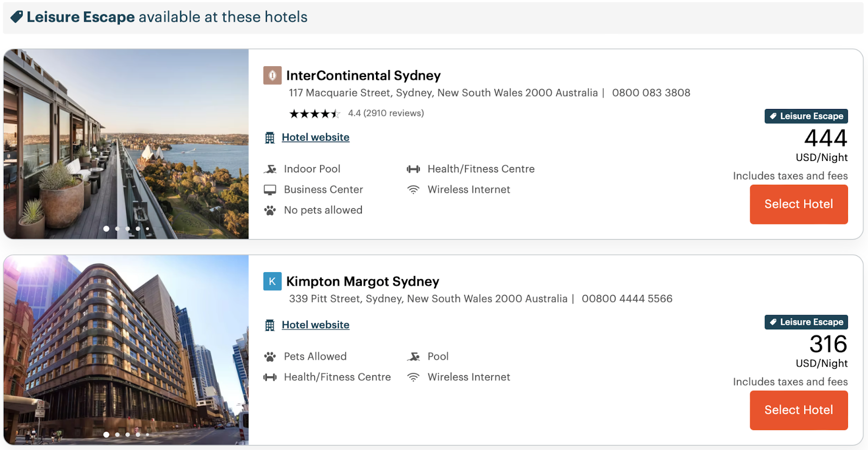Viewport: 868px width, 450px height.
Task: Click the InterContinental brand logo icon
Action: 272,75
